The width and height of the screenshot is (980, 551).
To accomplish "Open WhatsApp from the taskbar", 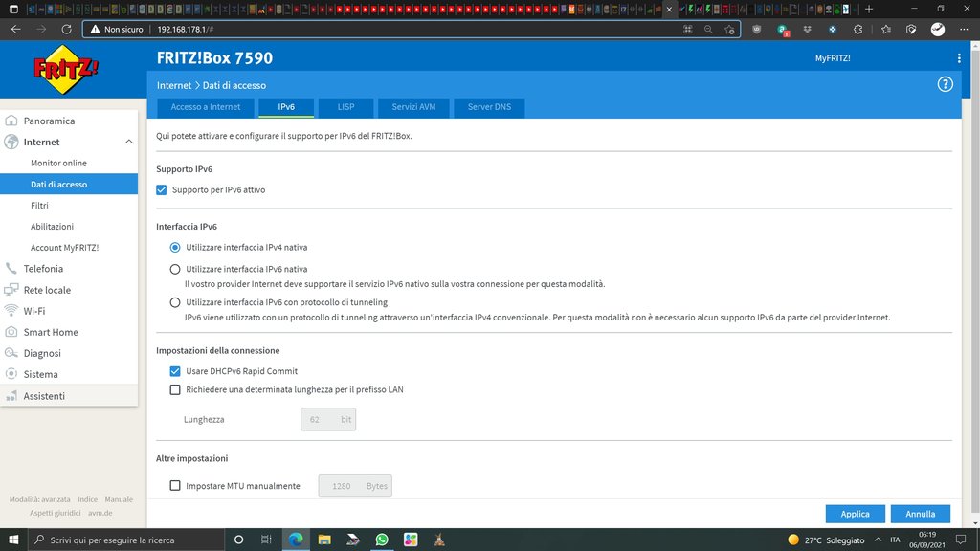I will (x=382, y=540).
